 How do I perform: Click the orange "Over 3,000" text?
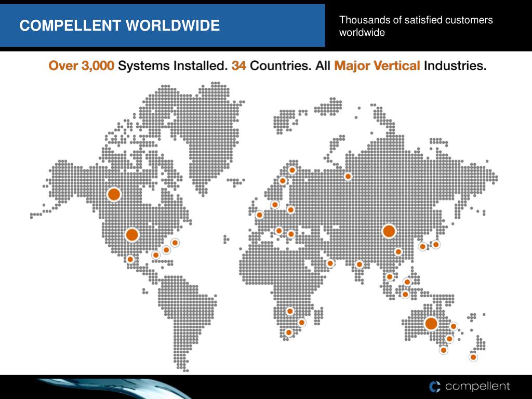(x=82, y=65)
